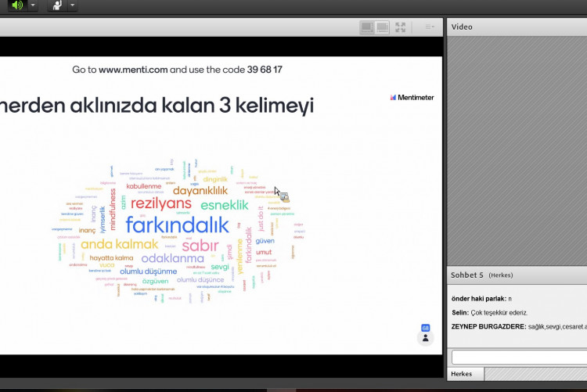Click the word farkındalık in the cloud
This screenshot has width=587, height=392.
pos(177,226)
